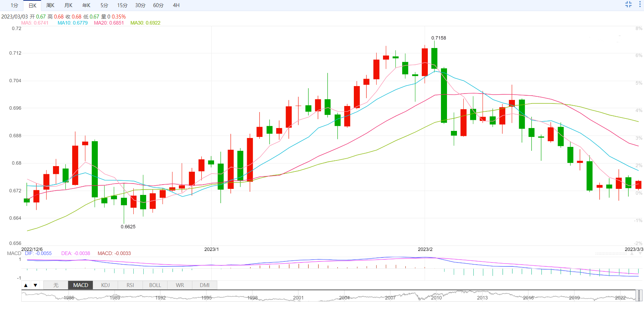
Task: Choose 无 to hide indicators
Action: point(56,285)
